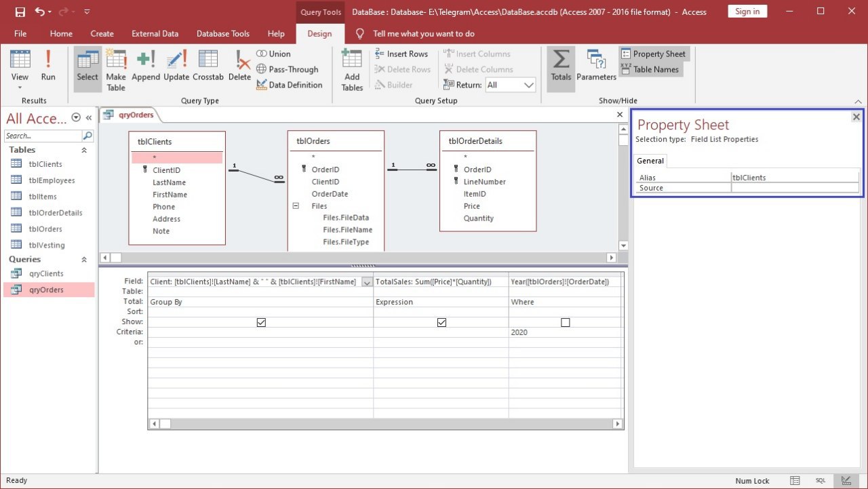Image resolution: width=868 pixels, height=489 pixels.
Task: Select tblOrderDetails in navigation pane
Action: 55,212
